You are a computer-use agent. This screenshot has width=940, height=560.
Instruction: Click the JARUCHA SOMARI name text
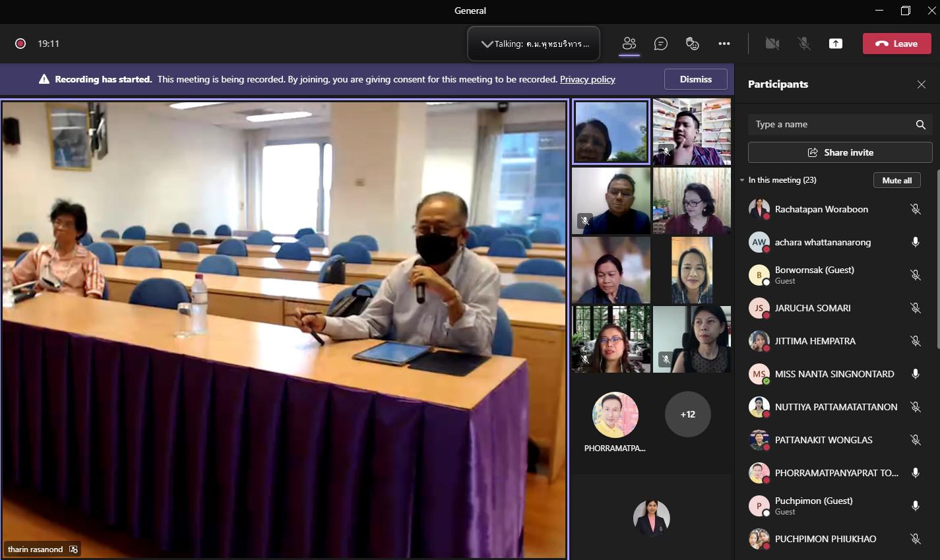[x=813, y=308]
